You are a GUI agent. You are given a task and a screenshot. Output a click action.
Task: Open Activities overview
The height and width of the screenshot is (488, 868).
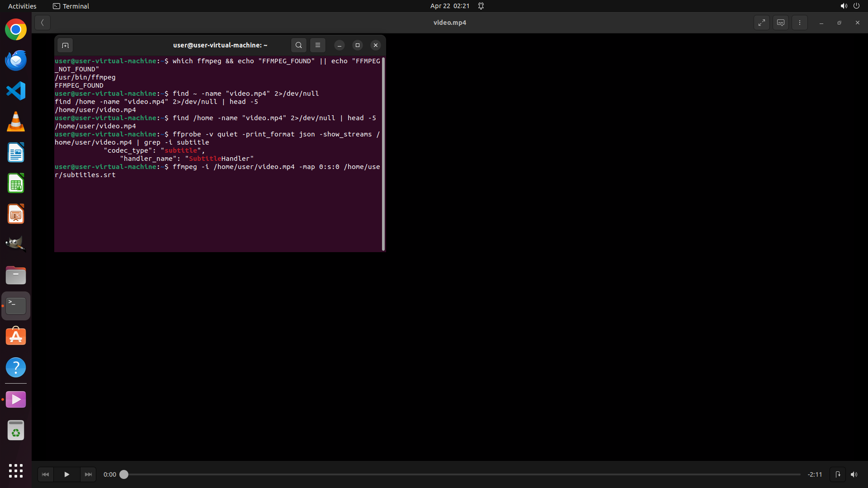(x=22, y=6)
